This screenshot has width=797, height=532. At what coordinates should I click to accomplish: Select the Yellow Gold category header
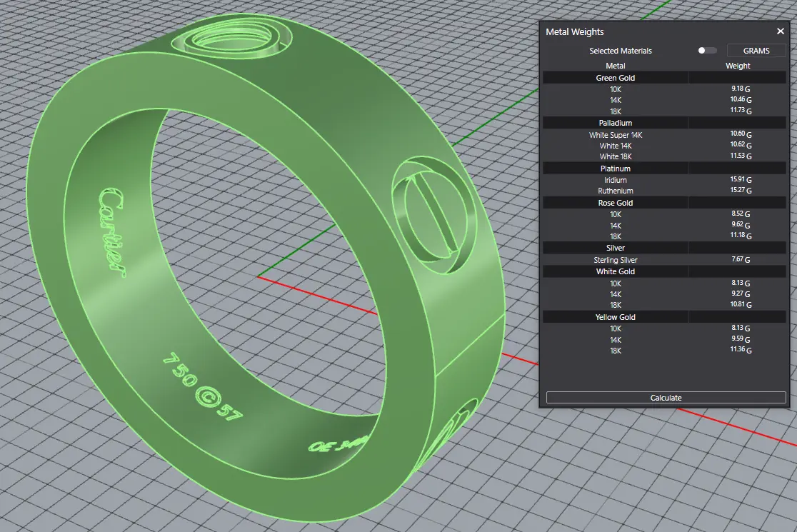pos(664,317)
